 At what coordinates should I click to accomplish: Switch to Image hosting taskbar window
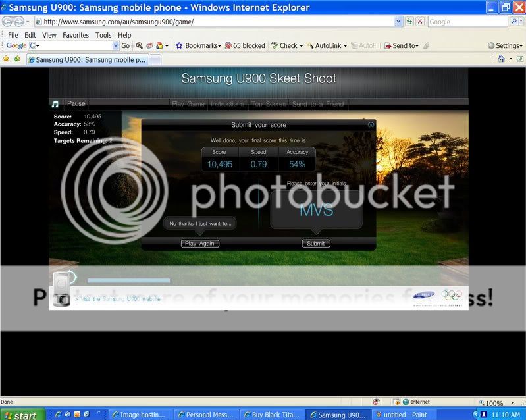click(x=141, y=415)
